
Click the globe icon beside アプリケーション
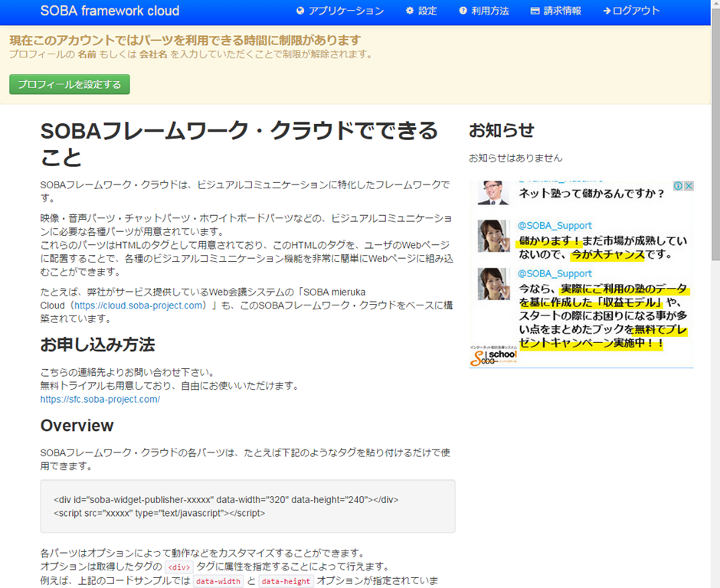[x=300, y=11]
